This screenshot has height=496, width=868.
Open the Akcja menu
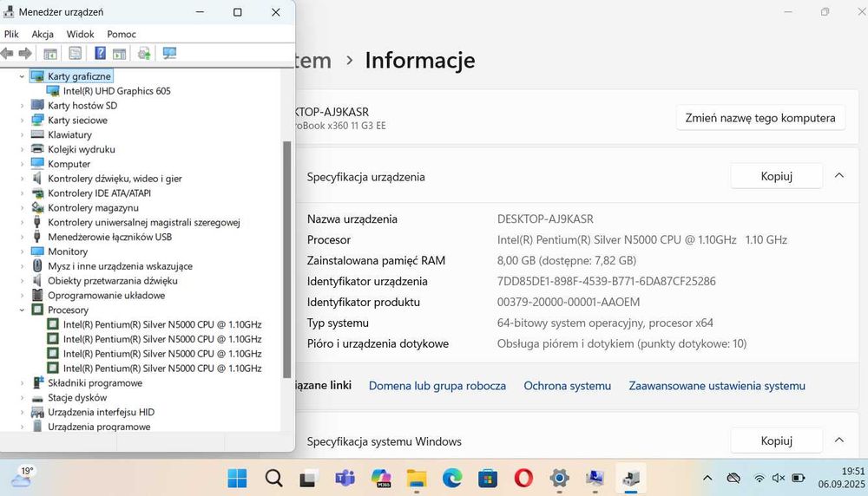[43, 35]
